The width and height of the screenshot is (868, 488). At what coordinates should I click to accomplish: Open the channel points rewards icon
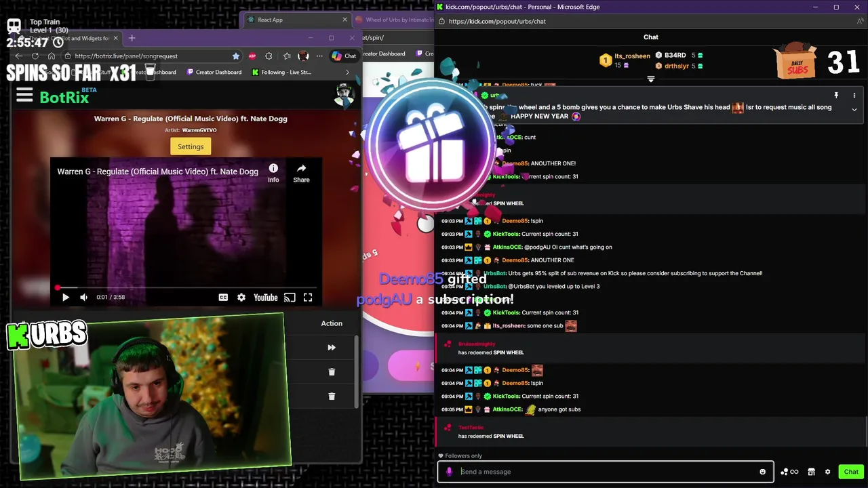click(789, 472)
